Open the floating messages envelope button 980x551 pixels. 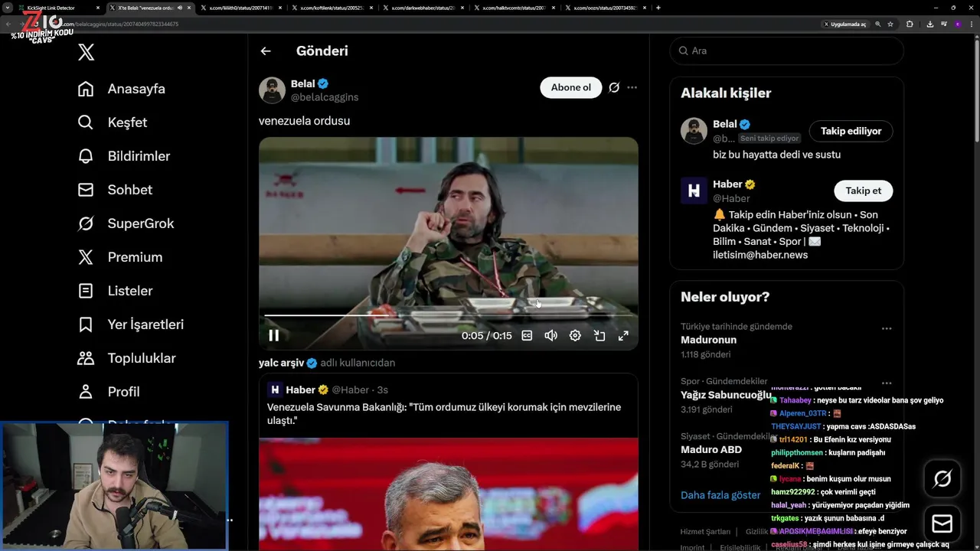tap(942, 523)
